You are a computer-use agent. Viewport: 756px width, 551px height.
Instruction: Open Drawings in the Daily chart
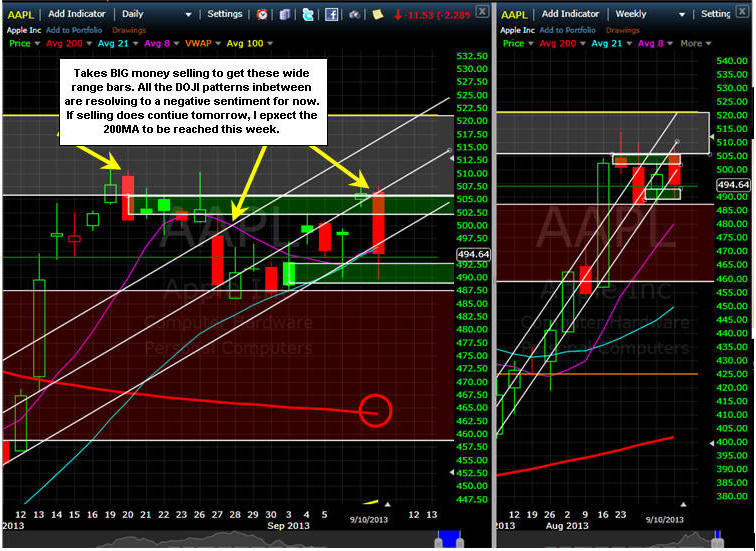[x=129, y=30]
